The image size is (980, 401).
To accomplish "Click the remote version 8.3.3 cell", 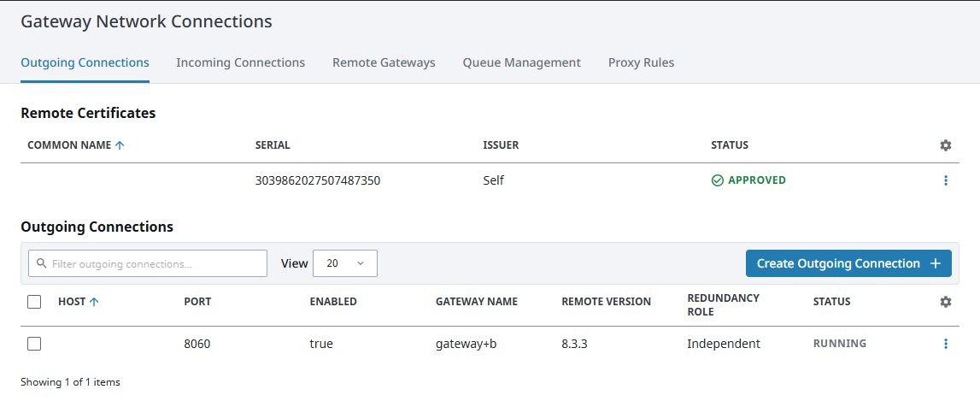I will point(575,344).
